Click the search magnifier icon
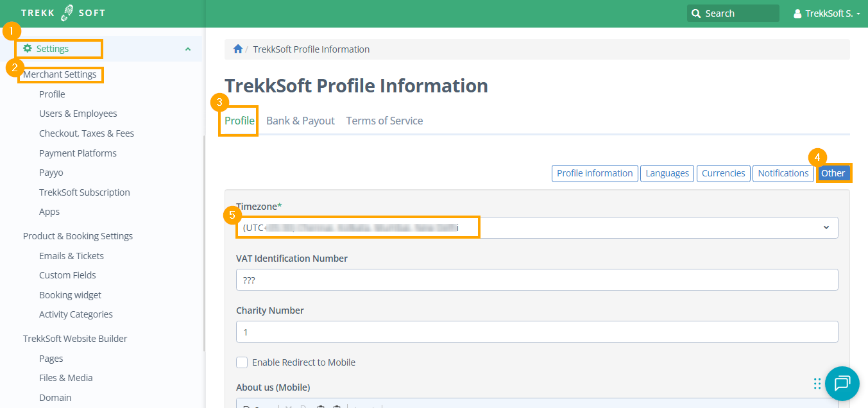The width and height of the screenshot is (868, 408). [696, 13]
